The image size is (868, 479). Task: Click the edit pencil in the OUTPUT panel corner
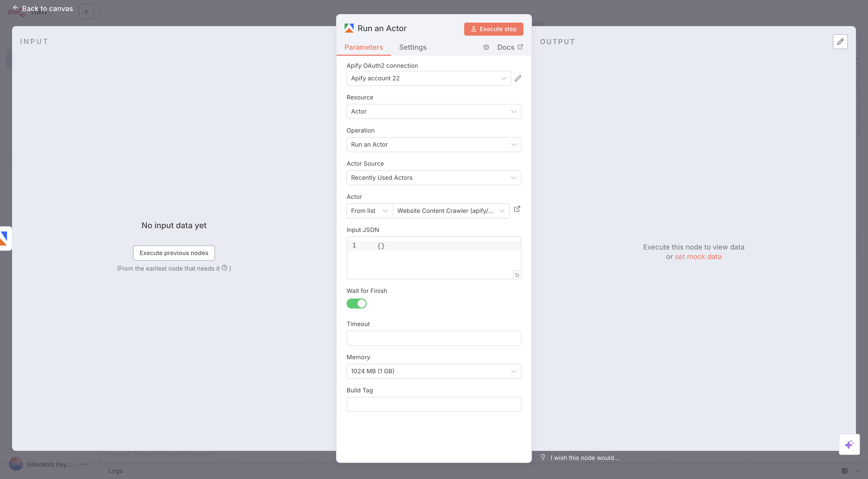pos(840,41)
